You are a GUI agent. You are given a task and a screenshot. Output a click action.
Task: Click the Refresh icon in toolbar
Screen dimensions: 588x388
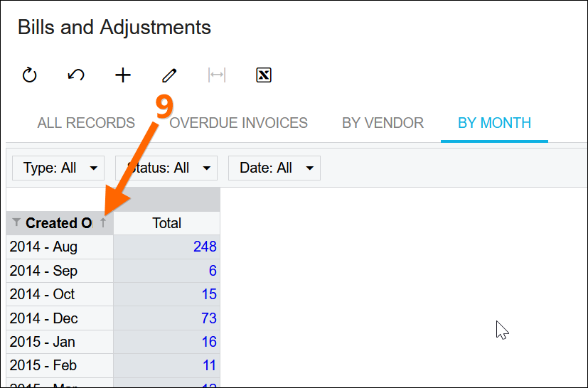coord(29,75)
